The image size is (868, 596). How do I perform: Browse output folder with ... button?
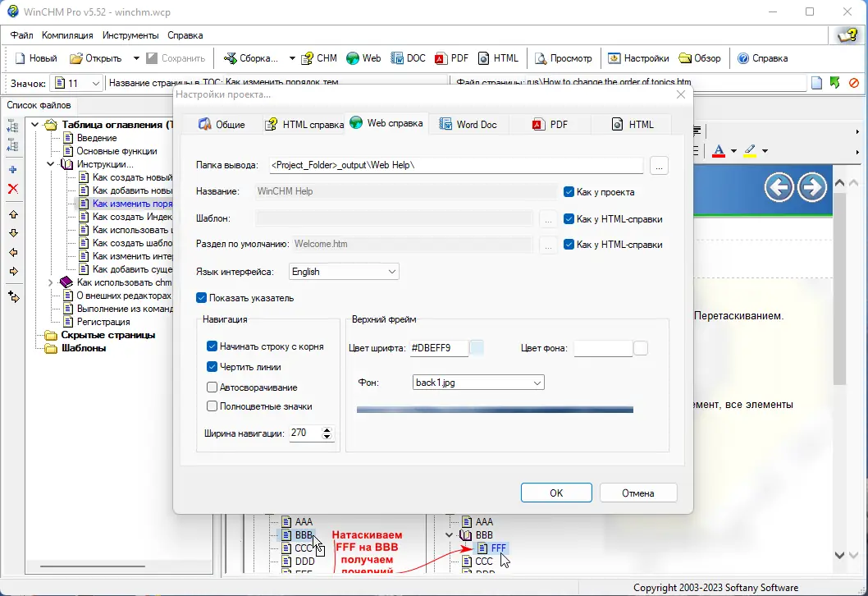click(x=659, y=165)
